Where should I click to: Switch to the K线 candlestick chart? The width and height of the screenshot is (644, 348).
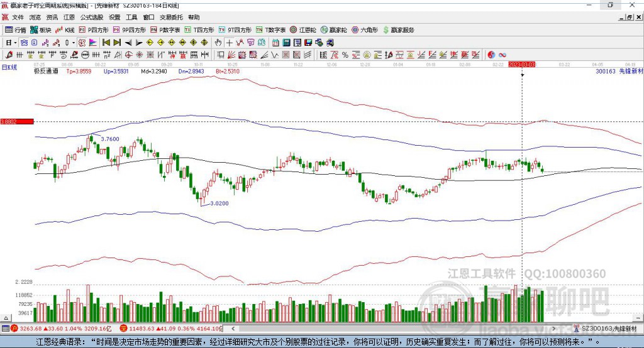click(65, 30)
